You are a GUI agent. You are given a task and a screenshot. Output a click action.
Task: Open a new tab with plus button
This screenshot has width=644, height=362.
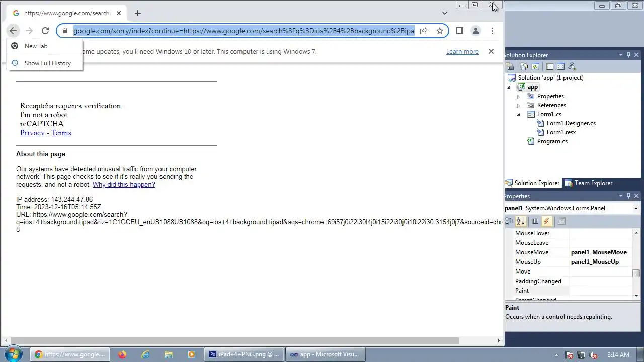click(x=137, y=13)
